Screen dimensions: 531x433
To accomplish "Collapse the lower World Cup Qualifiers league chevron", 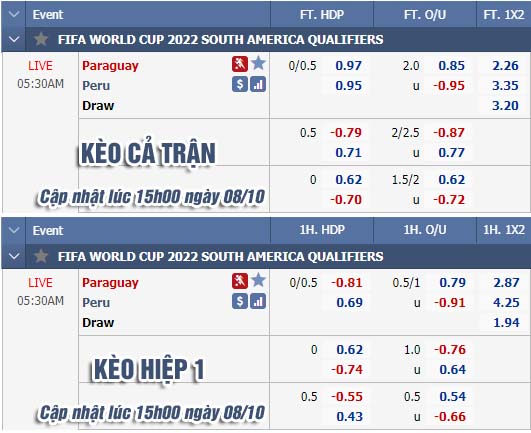I will (14, 256).
